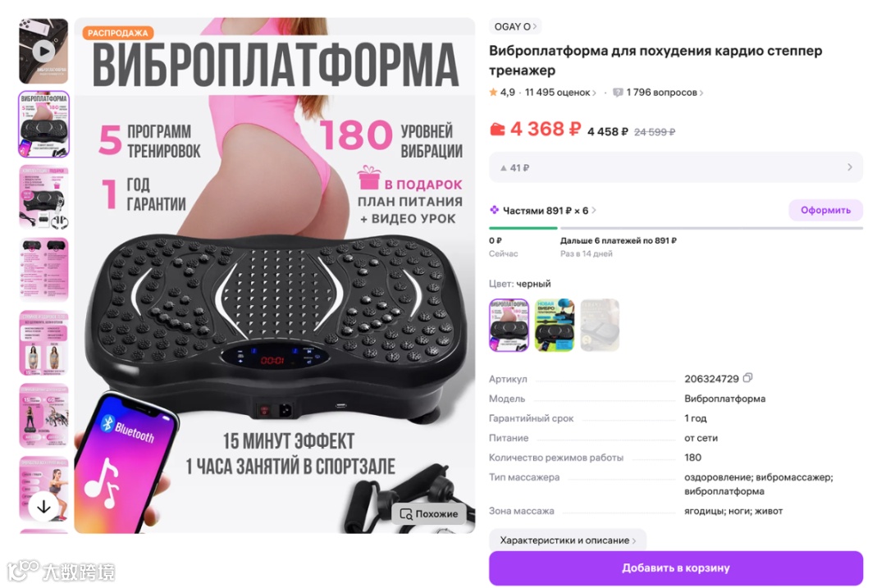Click Добавить в корзину button
Screen dimensions: 886x588
tap(676, 568)
